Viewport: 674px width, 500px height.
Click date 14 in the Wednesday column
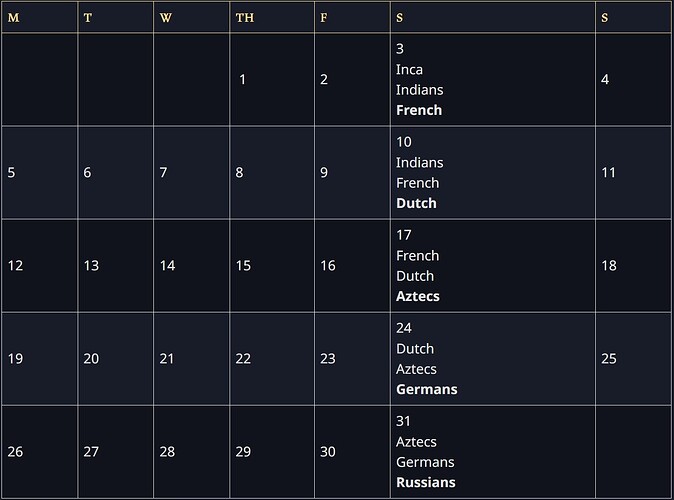click(167, 266)
